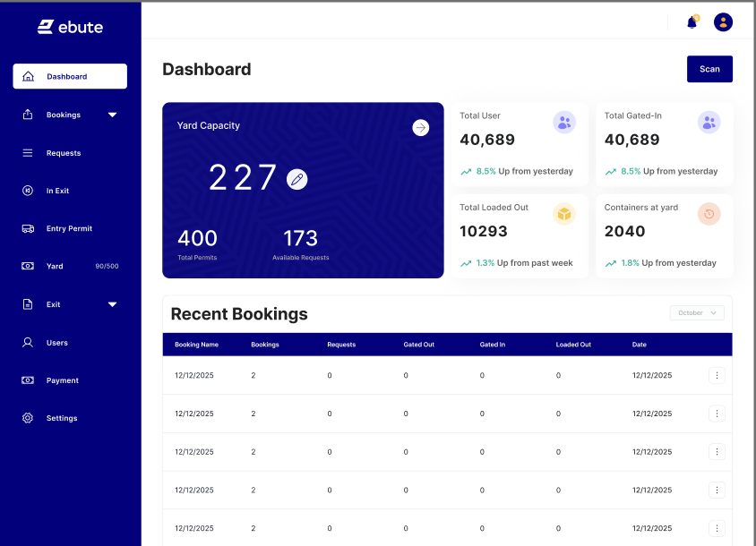Open the first booking row's three-dot menu
This screenshot has width=756, height=546.
[717, 376]
